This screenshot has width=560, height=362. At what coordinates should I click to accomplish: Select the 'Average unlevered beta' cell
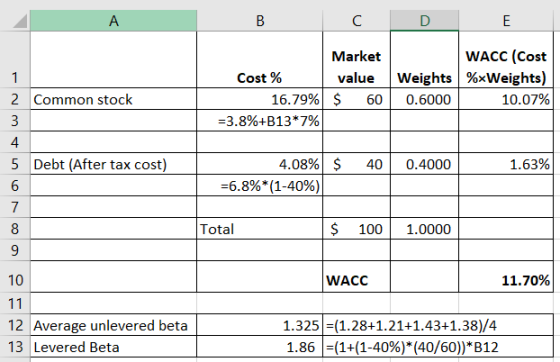(x=114, y=325)
